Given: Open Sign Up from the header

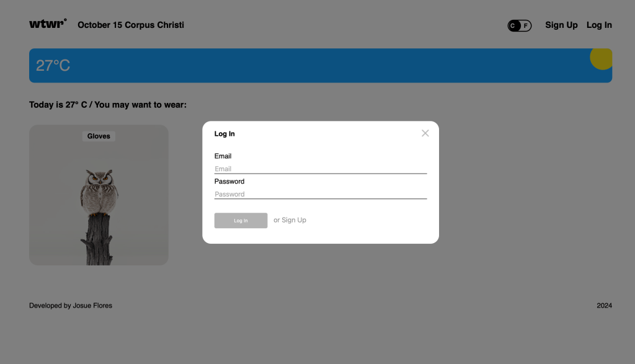Looking at the screenshot, I should [x=561, y=25].
